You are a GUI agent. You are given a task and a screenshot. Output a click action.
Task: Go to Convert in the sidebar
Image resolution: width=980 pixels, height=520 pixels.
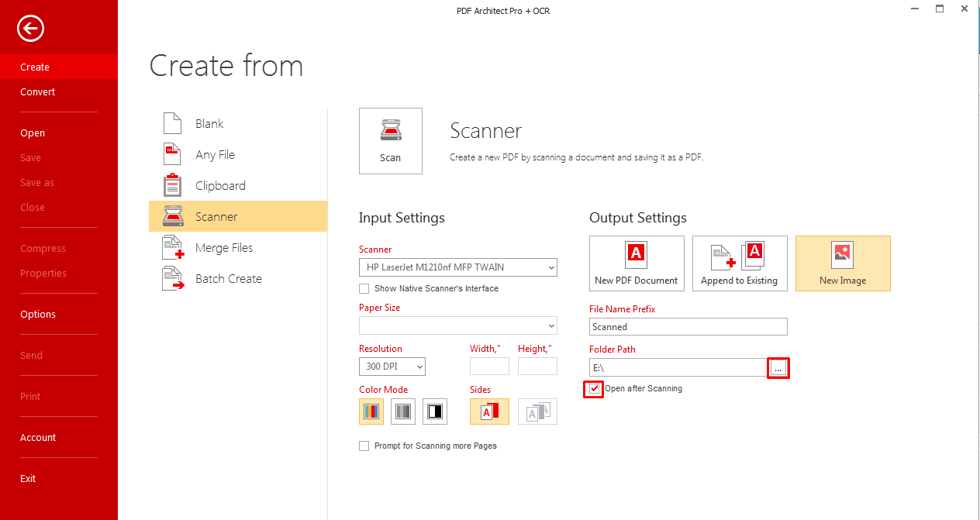click(59, 92)
